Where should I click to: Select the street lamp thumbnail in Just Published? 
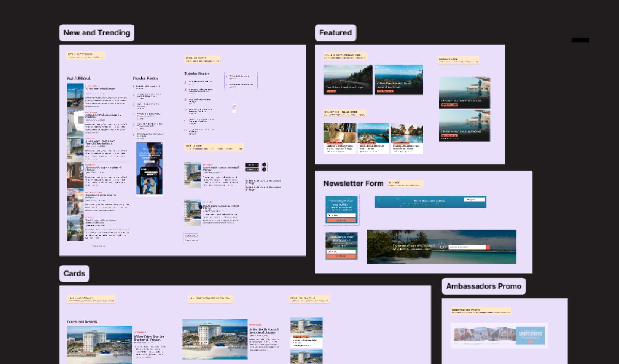click(75, 96)
